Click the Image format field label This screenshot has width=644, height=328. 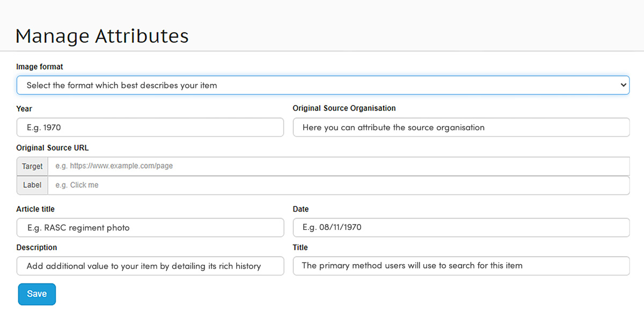(x=40, y=67)
